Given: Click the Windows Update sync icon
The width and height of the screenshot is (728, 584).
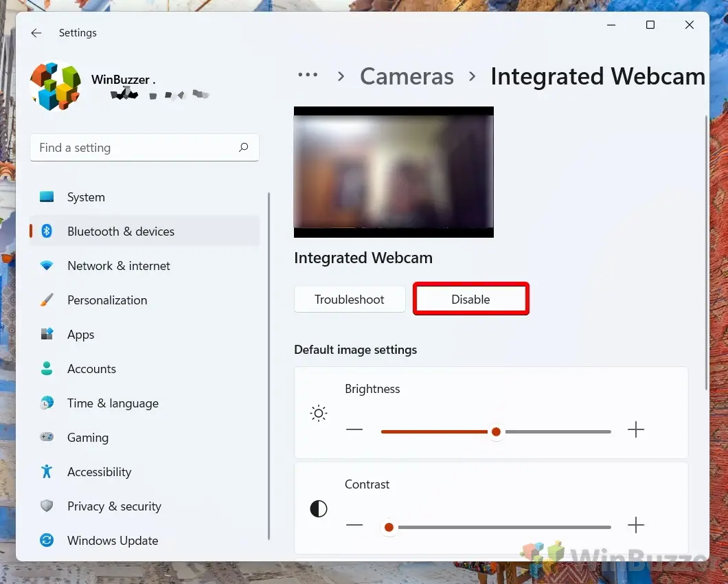Looking at the screenshot, I should (47, 541).
